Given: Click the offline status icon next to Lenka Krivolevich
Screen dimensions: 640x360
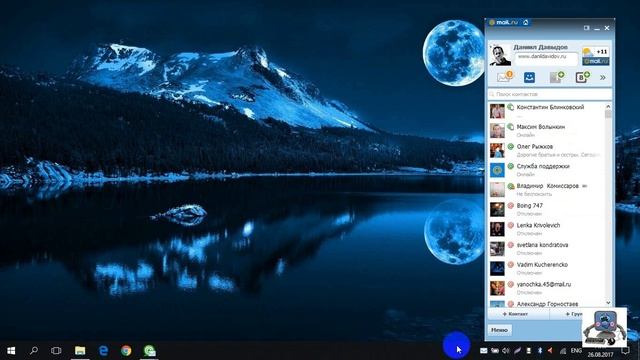Looking at the screenshot, I should tap(510, 225).
